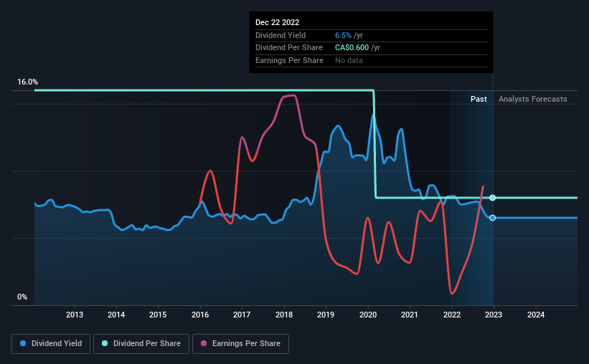This screenshot has height=364, width=589.
Task: Click the 16.0% y-axis label
Action: click(x=27, y=82)
